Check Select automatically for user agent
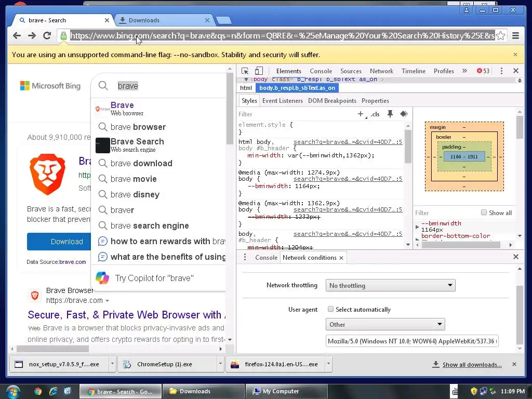This screenshot has width=532, height=399. (330, 309)
